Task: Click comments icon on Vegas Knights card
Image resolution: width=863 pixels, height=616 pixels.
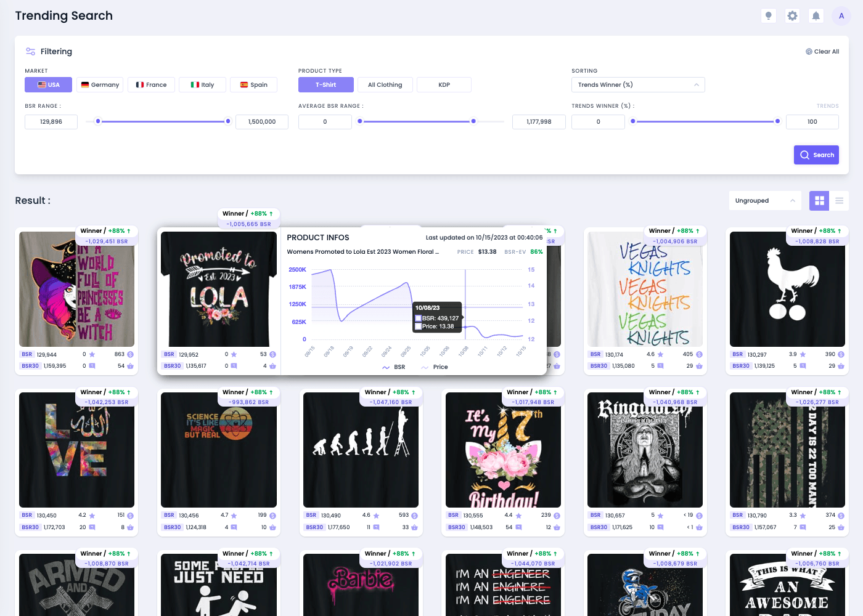Action: (x=660, y=366)
